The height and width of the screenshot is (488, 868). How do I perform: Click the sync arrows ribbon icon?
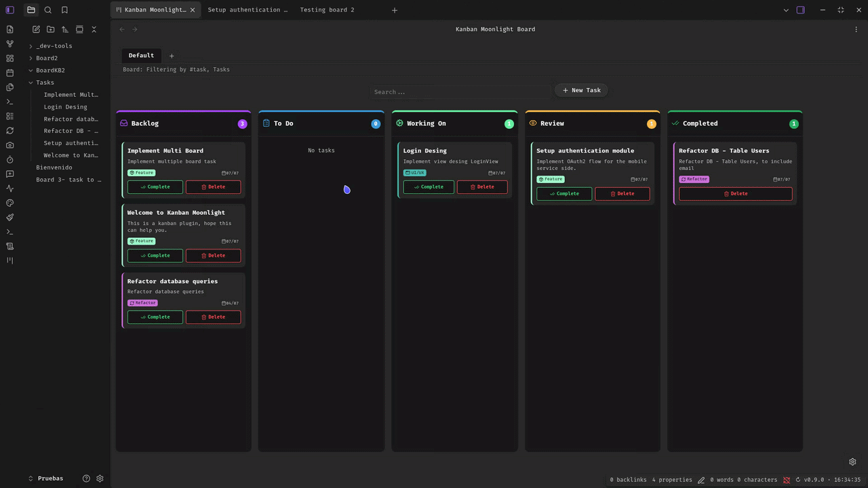pyautogui.click(x=9, y=131)
